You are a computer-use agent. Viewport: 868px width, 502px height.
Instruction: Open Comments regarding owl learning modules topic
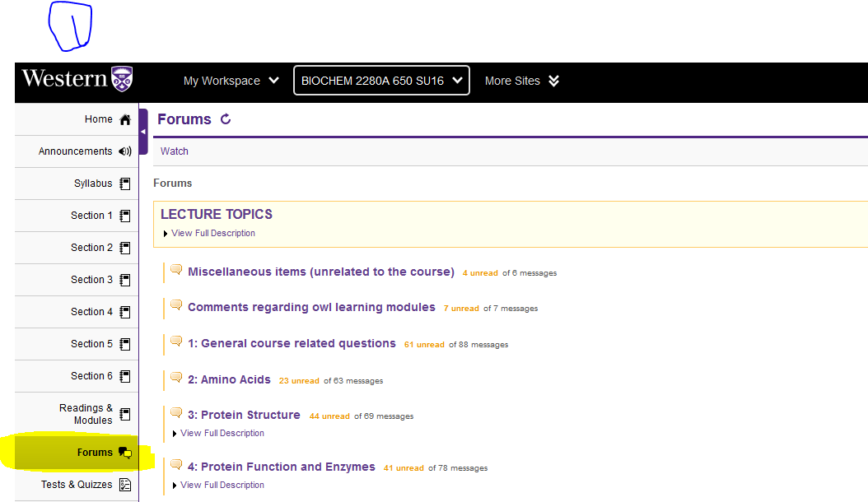311,307
